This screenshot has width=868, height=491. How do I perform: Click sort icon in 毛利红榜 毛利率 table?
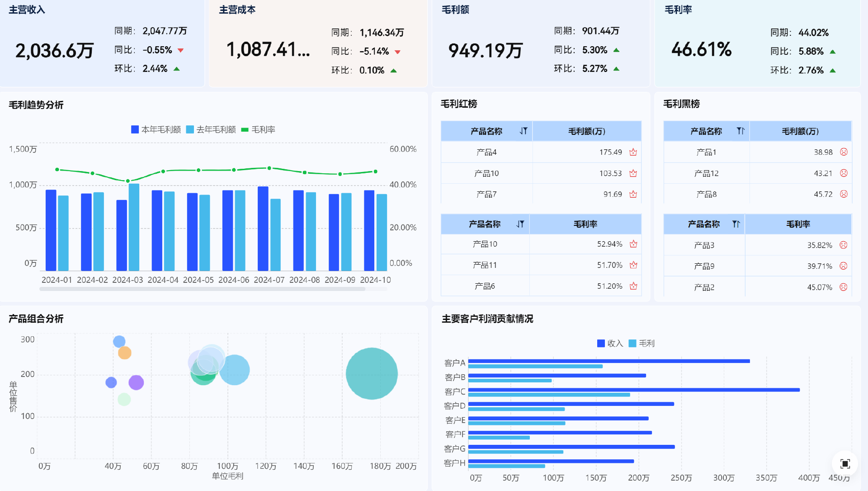pyautogui.click(x=520, y=224)
